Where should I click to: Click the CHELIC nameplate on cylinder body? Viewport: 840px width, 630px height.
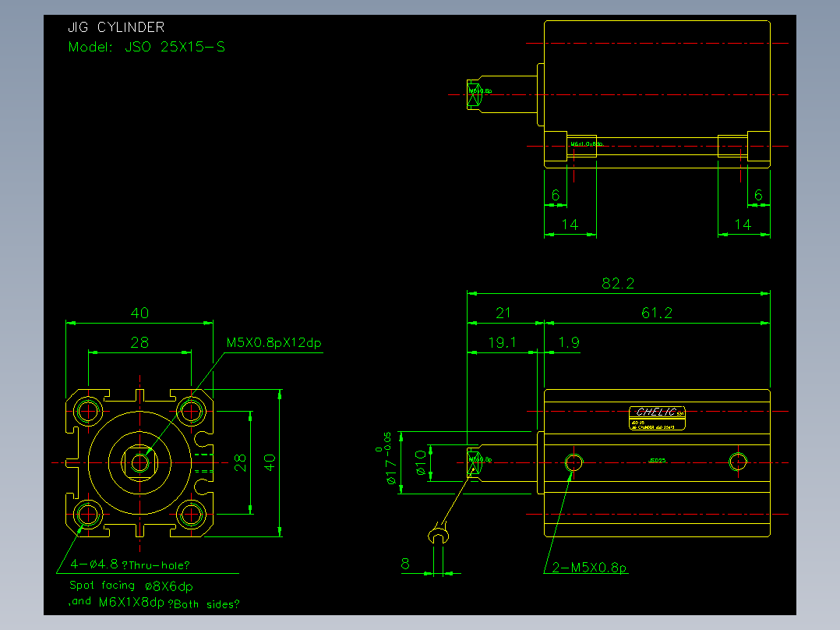pos(657,418)
